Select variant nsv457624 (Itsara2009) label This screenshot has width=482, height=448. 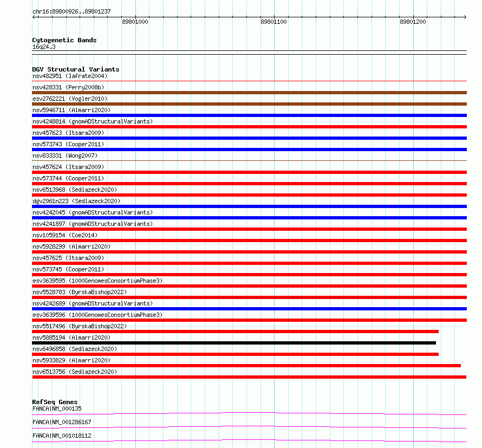[68, 167]
